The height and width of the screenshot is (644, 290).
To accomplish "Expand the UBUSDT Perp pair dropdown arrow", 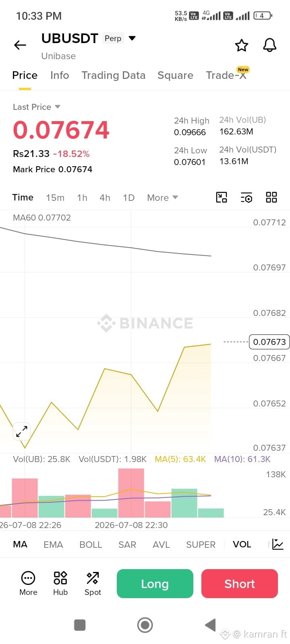I will [x=132, y=38].
